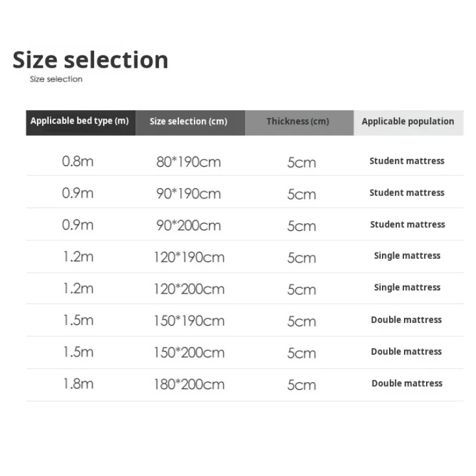
Task: Select the 150*200cm size option
Action: tap(189, 352)
